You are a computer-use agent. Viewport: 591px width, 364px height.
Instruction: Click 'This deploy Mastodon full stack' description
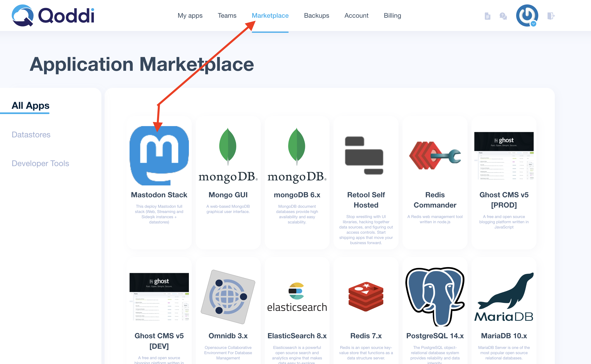tap(159, 214)
